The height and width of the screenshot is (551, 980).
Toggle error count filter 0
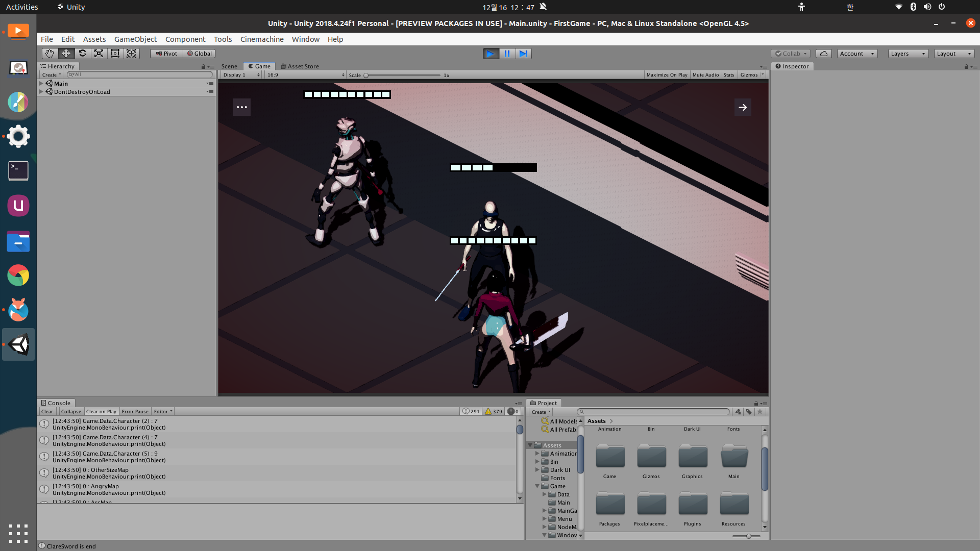coord(513,412)
